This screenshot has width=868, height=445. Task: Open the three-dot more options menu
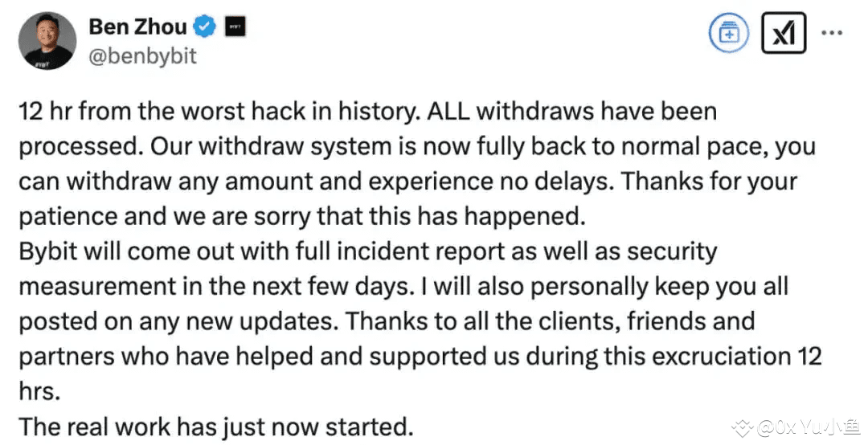click(832, 33)
